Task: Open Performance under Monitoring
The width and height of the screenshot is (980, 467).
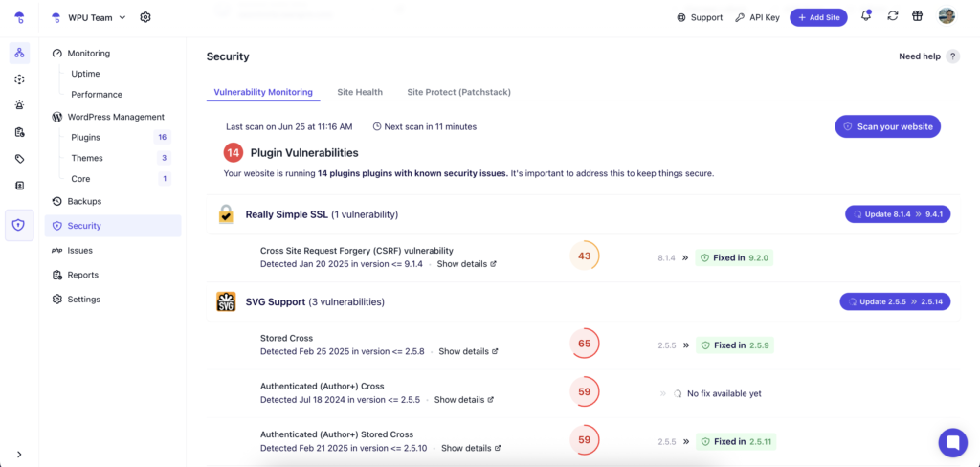Action: [x=97, y=95]
